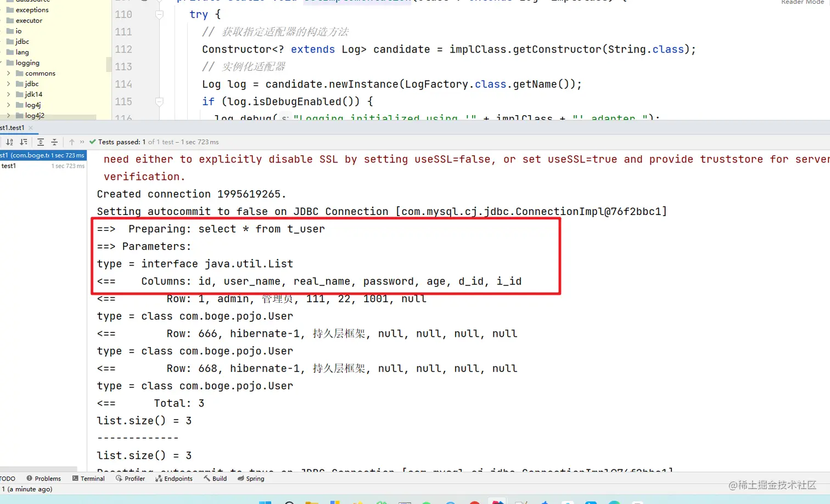Open the Terminal tool window
Screen dimensions: 830x504
88,479
